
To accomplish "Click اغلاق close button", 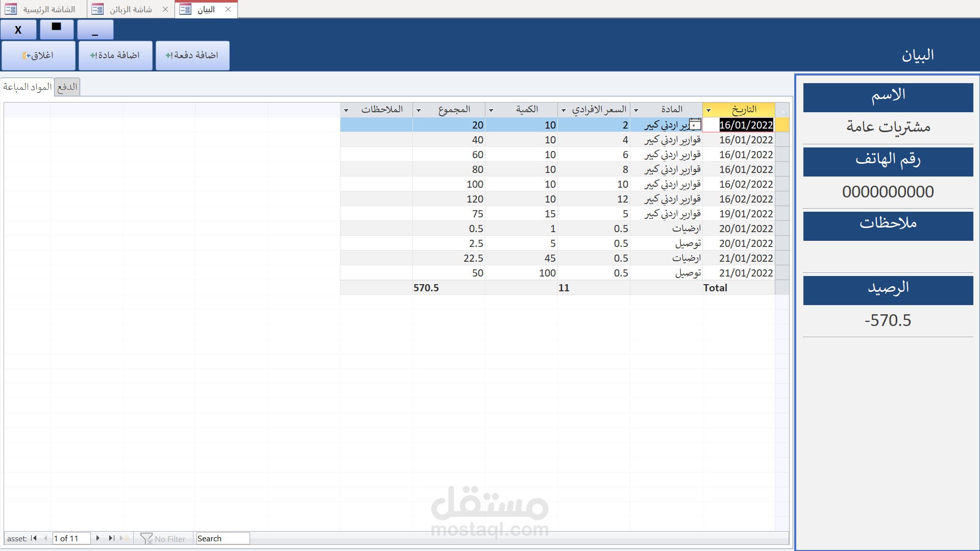I will (38, 55).
